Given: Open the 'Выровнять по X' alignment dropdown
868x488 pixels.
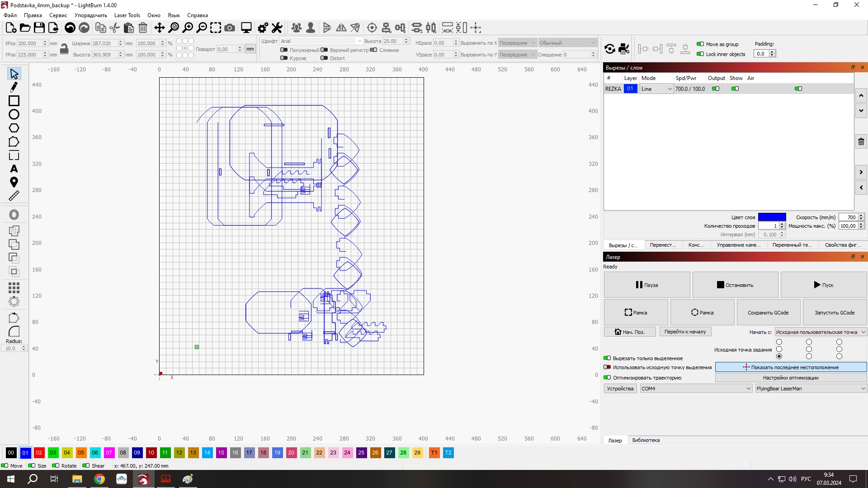Looking at the screenshot, I should pyautogui.click(x=517, y=43).
